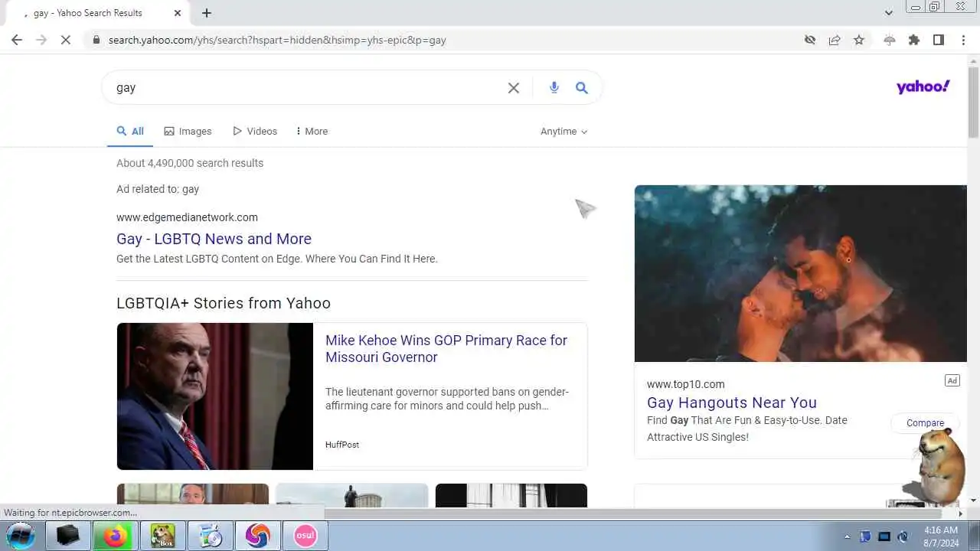Click the Show desktop strip
The image size is (980, 551).
pos(975,536)
